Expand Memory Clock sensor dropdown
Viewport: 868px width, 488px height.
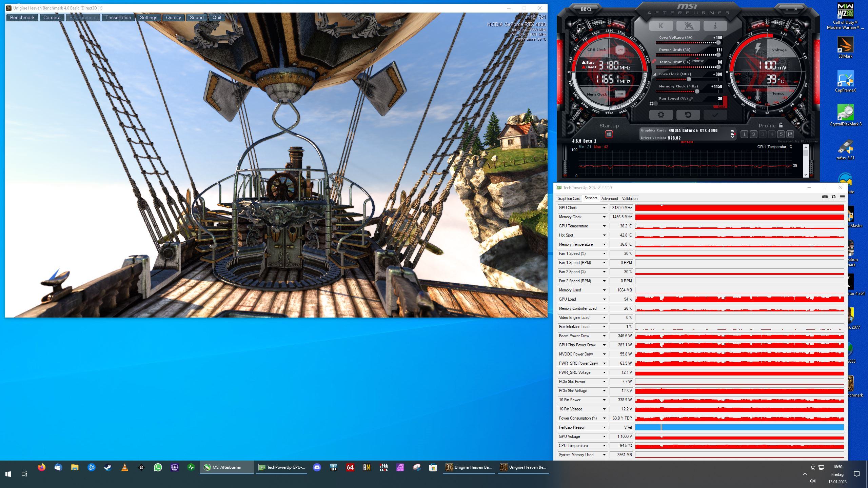[x=604, y=217]
